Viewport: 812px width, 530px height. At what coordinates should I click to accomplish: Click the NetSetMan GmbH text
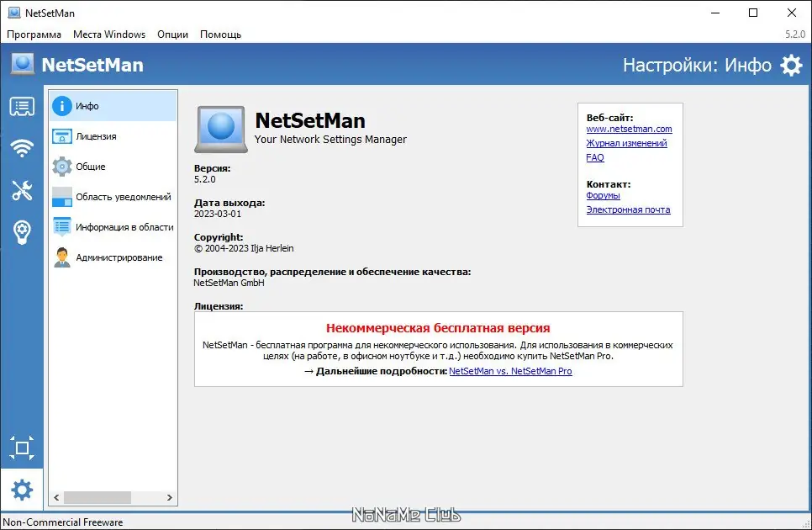[229, 283]
